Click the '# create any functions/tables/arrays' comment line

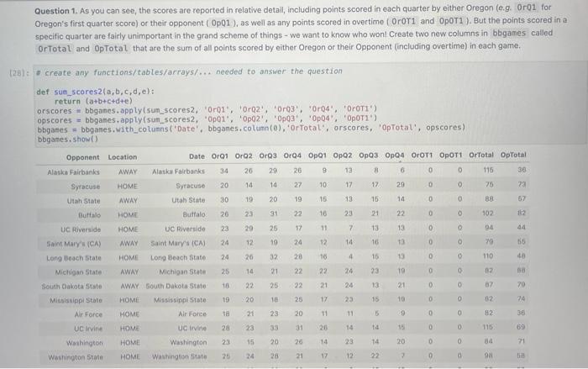click(x=189, y=71)
